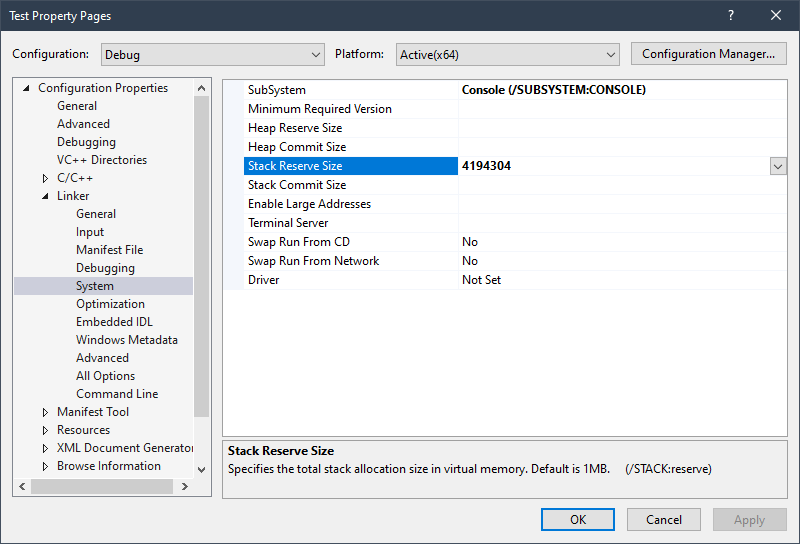Viewport: 800px width, 544px height.
Task: Select the Heap Reserve Size property
Action: pos(295,128)
